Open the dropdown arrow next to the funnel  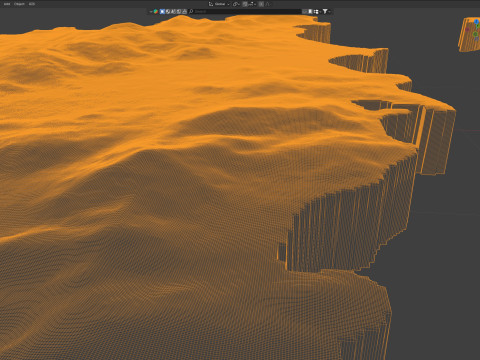329,11
